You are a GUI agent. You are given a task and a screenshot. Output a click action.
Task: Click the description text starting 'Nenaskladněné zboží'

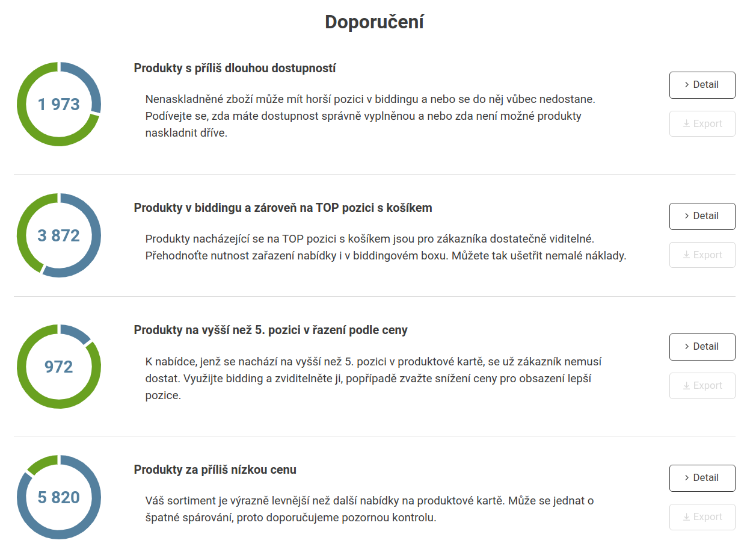click(370, 116)
